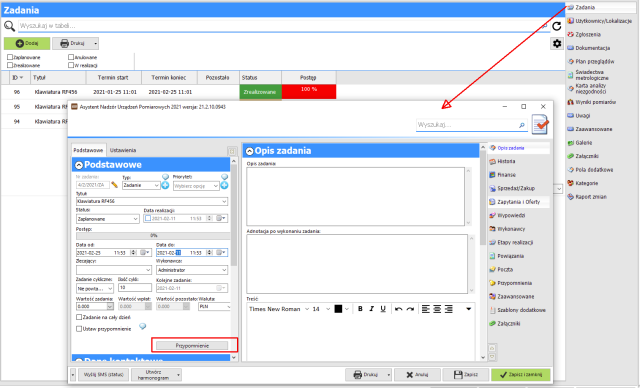Image resolution: width=640 pixels, height=388 pixels.
Task: Collapse the Opis zadania section header
Action: click(249, 151)
